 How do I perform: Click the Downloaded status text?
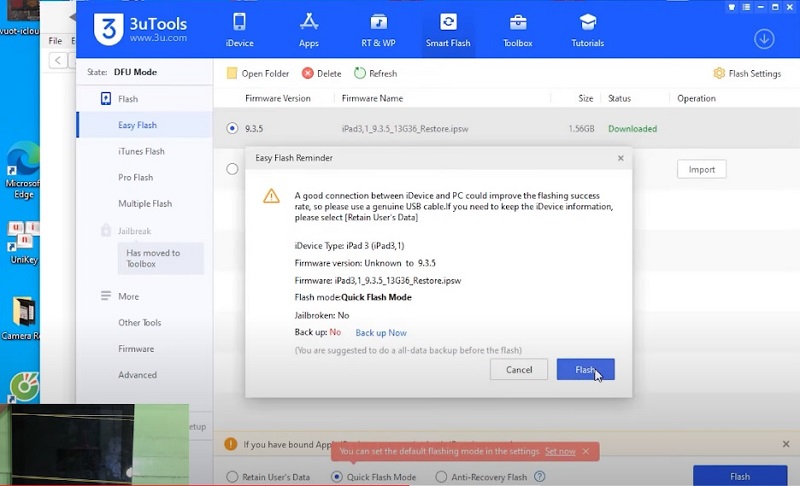click(x=632, y=129)
